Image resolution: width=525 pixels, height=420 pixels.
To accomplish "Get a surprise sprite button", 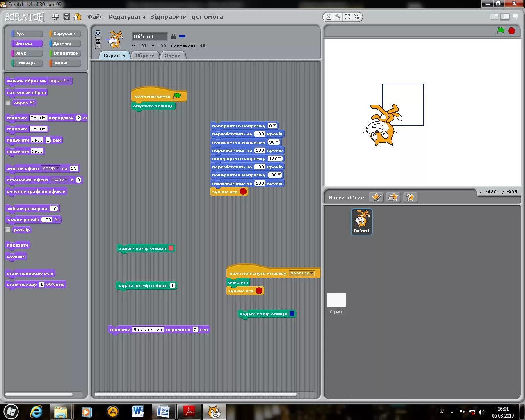I will [410, 197].
